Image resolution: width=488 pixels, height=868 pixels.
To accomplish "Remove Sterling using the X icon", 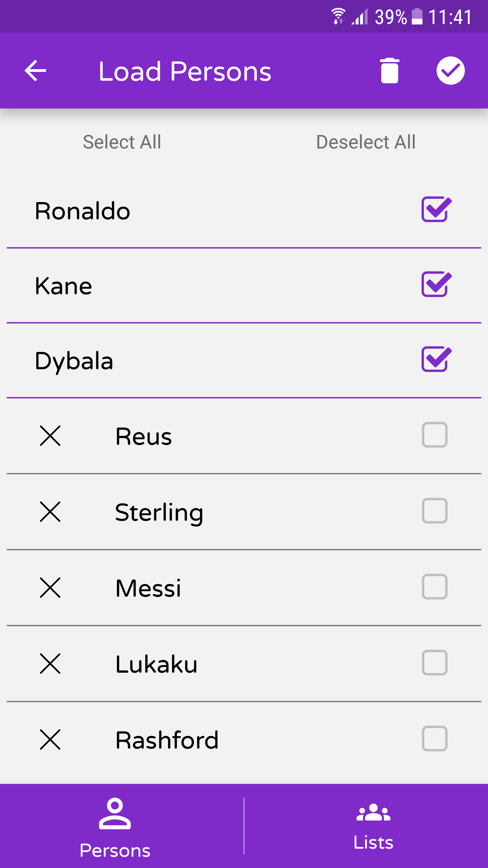I will (50, 512).
